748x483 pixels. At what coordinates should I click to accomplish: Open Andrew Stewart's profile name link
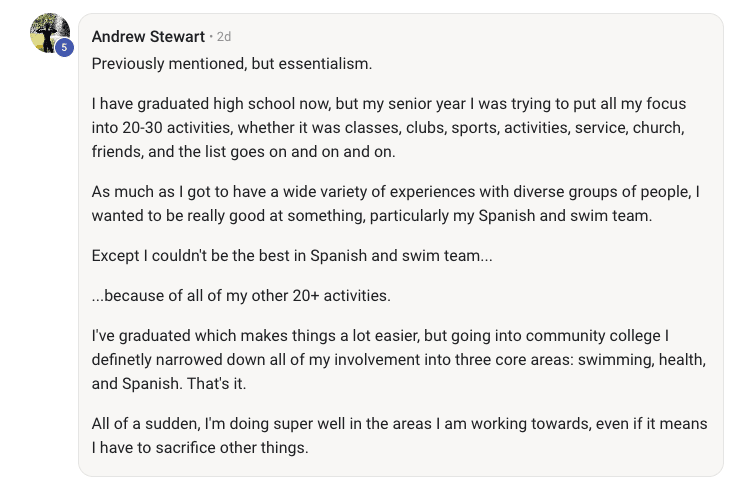coord(150,37)
